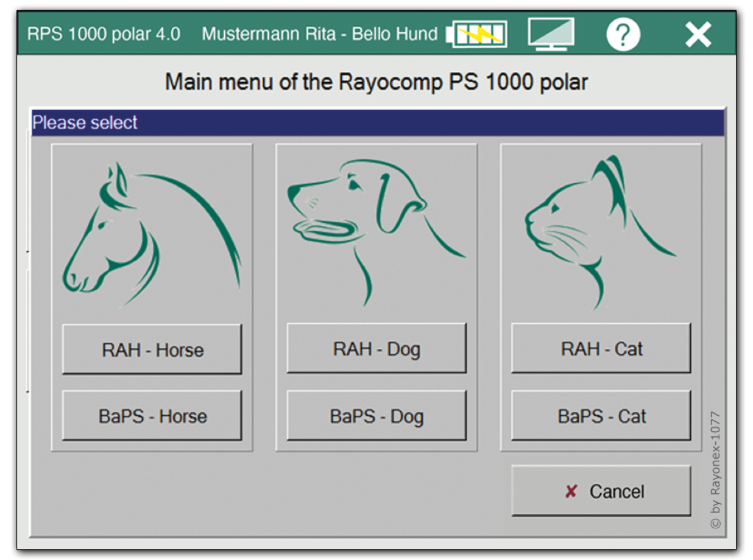Viewport: 753px width, 560px height.
Task: Open the BaPS - Dog program
Action: click(x=376, y=416)
